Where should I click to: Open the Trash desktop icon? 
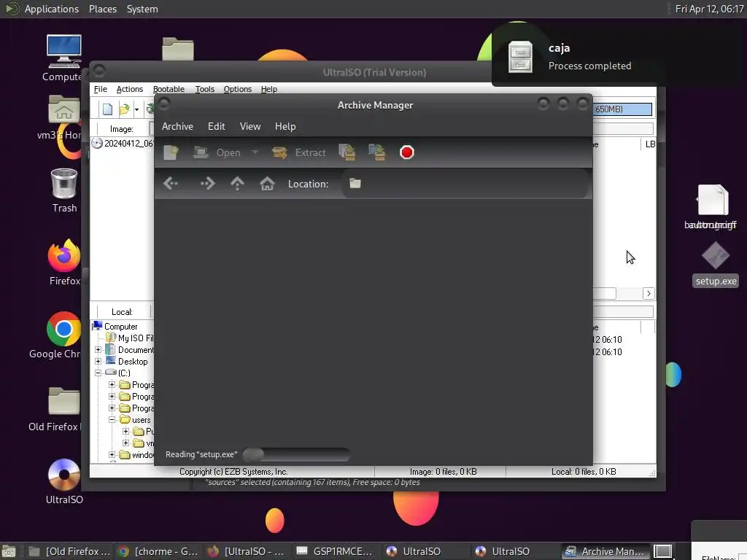64,190
